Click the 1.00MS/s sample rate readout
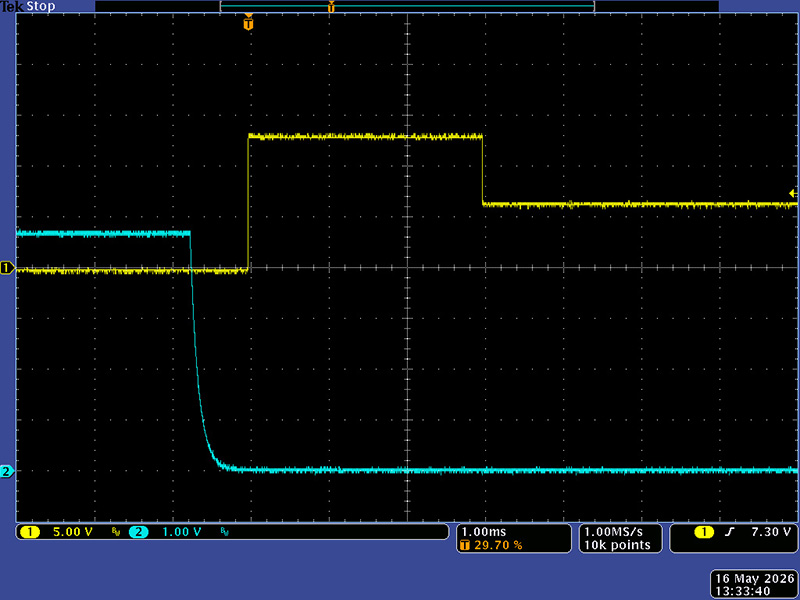Viewport: 800px width, 600px height. (x=614, y=532)
